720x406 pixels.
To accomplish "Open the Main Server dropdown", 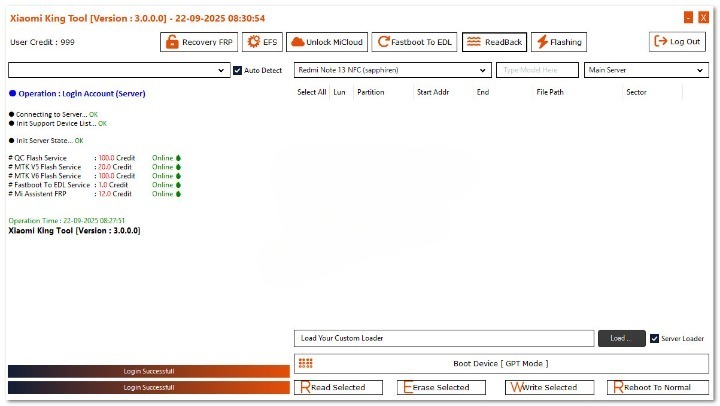I will tap(646, 71).
